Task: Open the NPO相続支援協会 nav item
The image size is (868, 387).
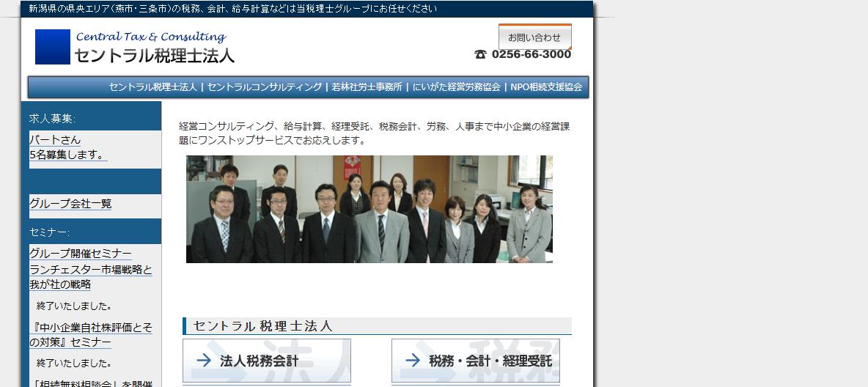Action: pyautogui.click(x=546, y=87)
